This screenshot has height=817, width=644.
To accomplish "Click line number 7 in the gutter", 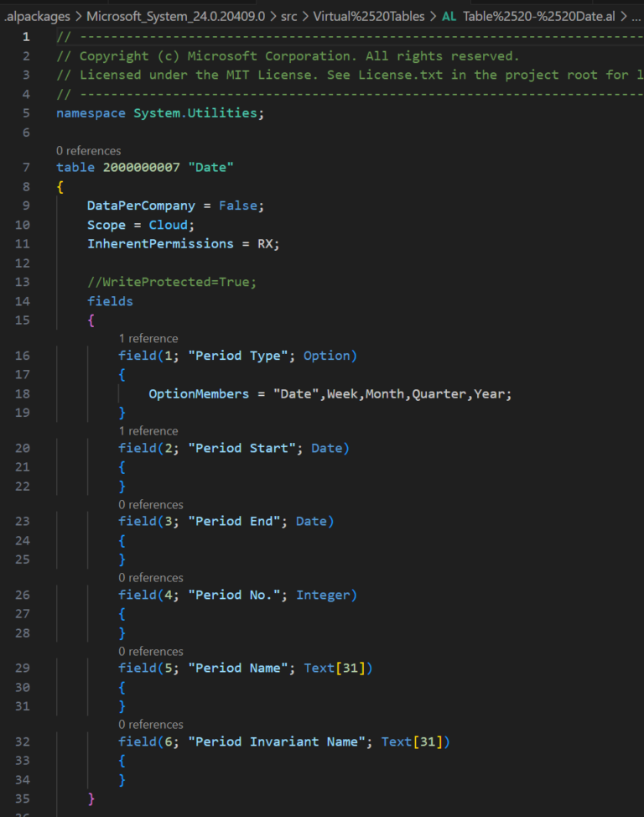I will click(x=25, y=168).
